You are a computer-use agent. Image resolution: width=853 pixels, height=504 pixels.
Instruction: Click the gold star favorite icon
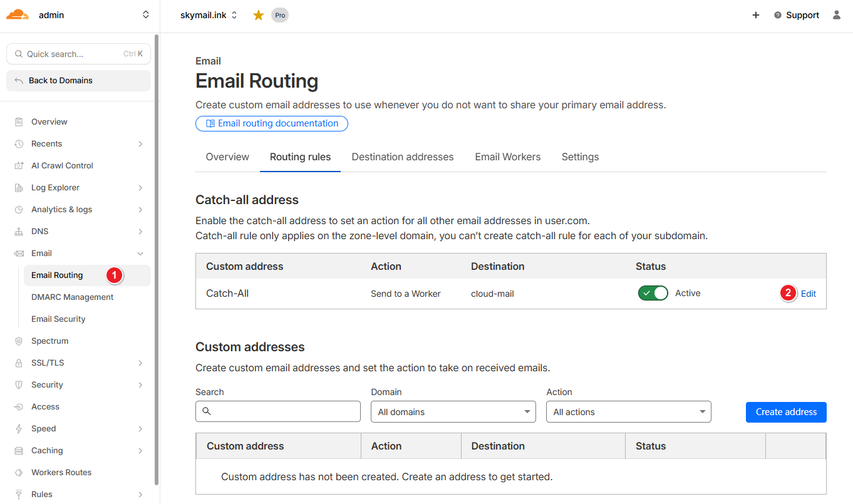point(258,15)
